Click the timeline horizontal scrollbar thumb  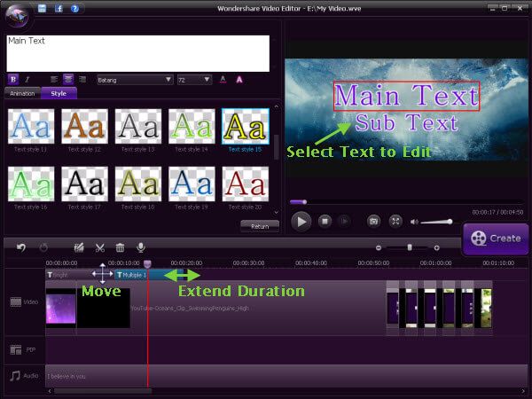103,391
